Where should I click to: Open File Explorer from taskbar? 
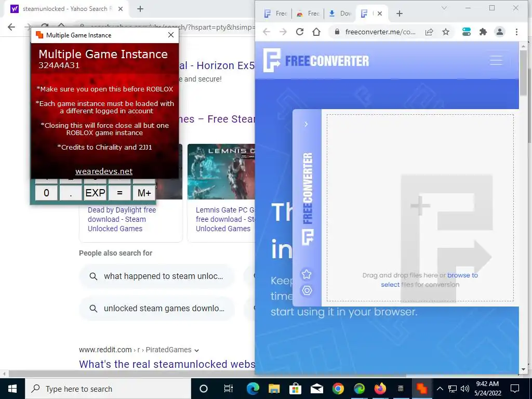[x=274, y=389]
